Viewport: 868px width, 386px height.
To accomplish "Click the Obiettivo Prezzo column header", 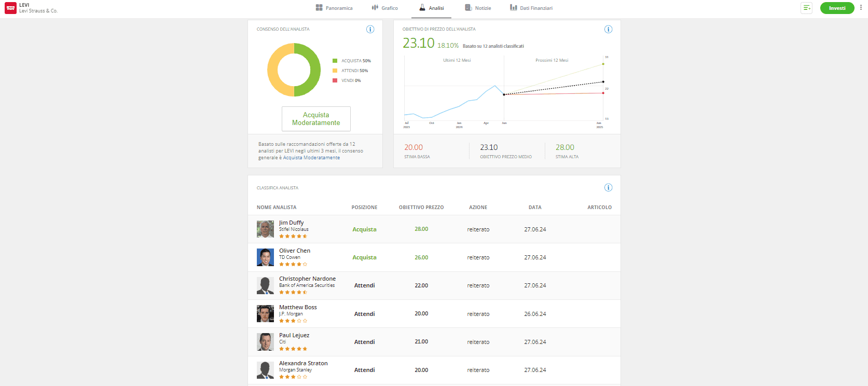I will tap(421, 207).
